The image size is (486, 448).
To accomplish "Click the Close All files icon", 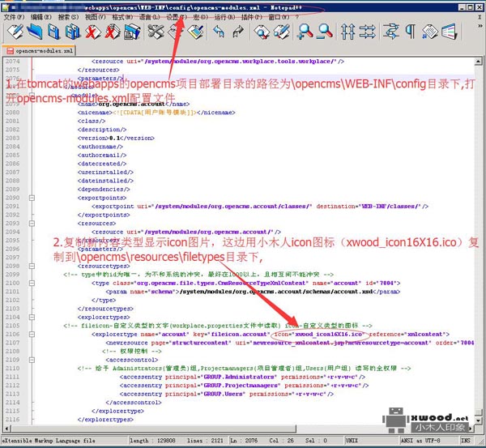I will pyautogui.click(x=113, y=32).
